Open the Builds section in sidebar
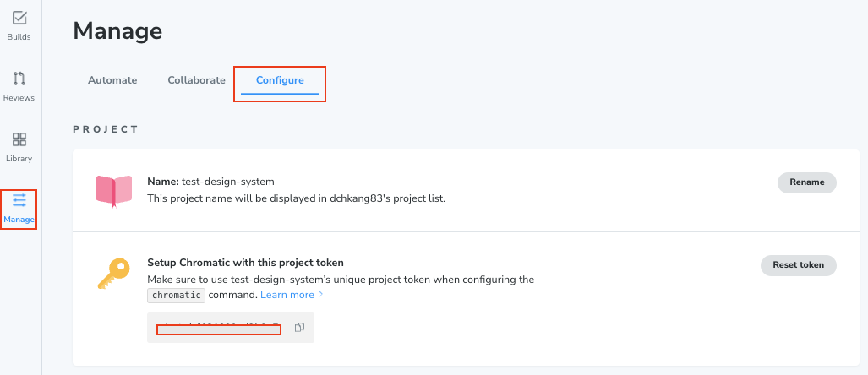868x375 pixels. click(19, 26)
